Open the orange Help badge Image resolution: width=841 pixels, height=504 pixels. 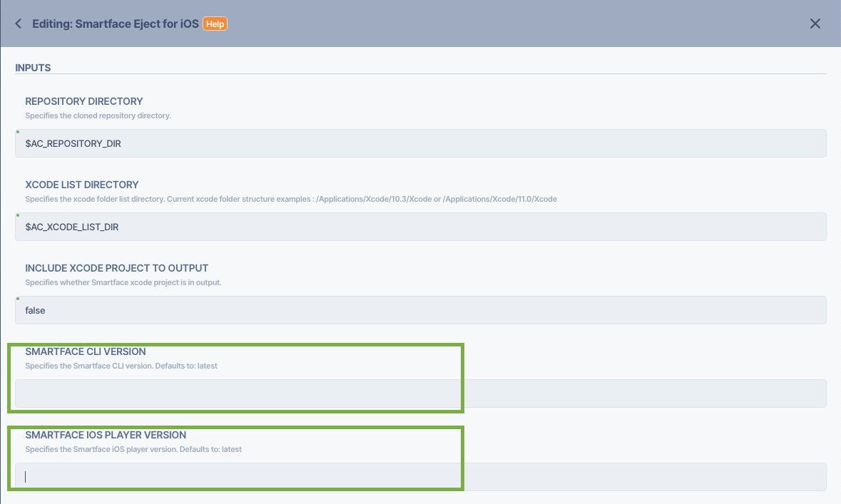215,24
